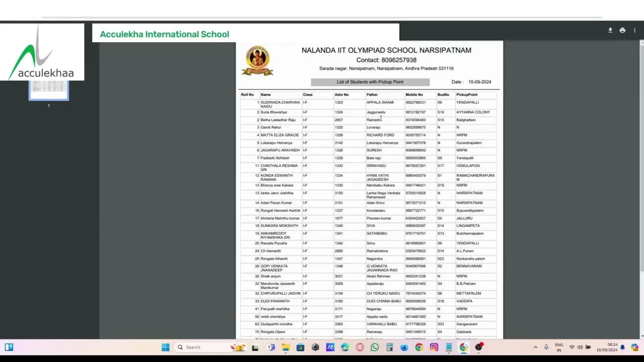Viewport: 644px width, 362px height.
Task: Click the father name 'RICHARD FORD'
Action: tap(380, 135)
